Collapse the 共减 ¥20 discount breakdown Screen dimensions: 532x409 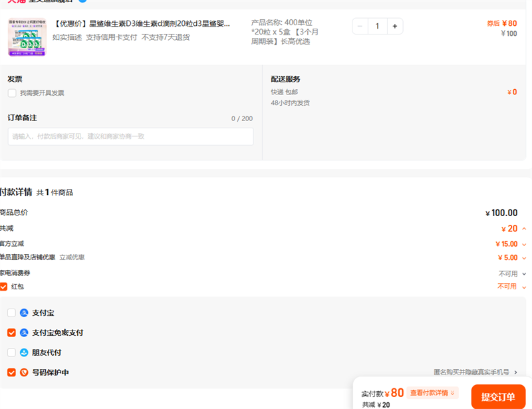tap(524, 229)
